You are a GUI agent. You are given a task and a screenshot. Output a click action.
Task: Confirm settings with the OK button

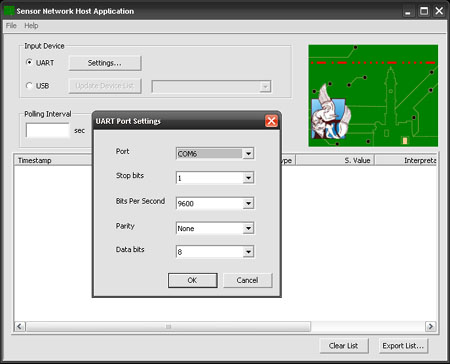click(x=192, y=280)
